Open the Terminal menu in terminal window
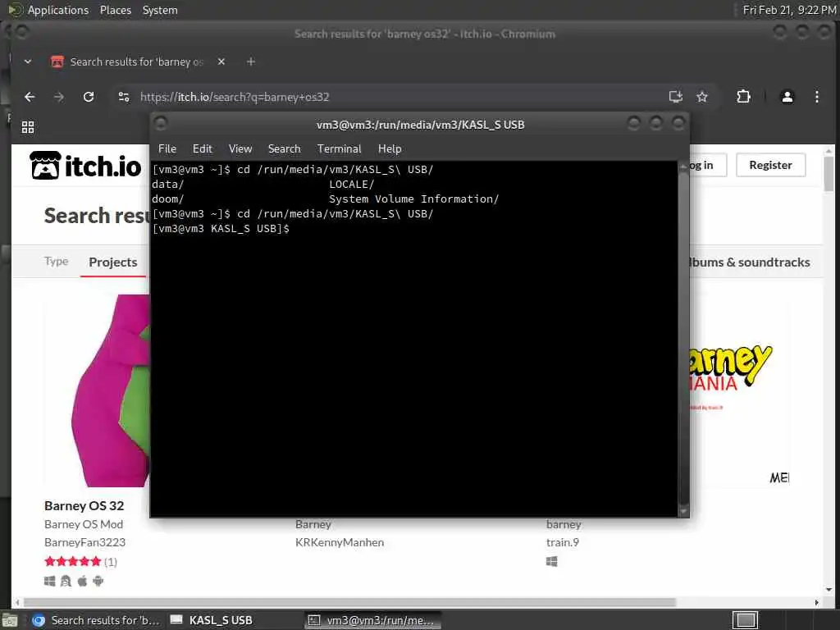840x630 pixels. click(339, 149)
